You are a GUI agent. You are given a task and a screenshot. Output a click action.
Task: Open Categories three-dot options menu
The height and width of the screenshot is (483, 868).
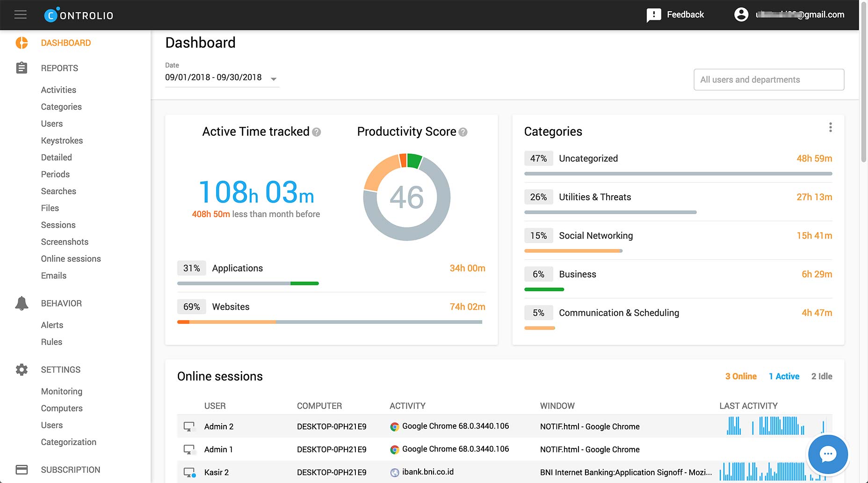pyautogui.click(x=830, y=127)
